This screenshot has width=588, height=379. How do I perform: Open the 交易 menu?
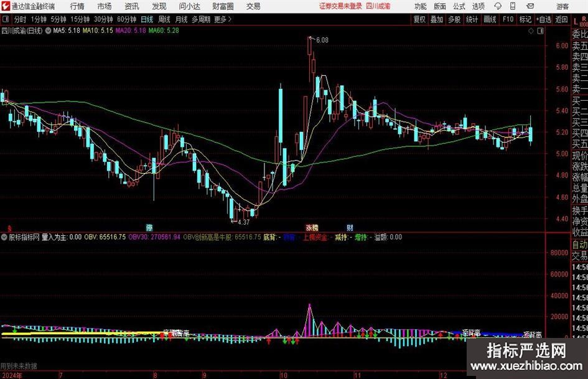253,6
